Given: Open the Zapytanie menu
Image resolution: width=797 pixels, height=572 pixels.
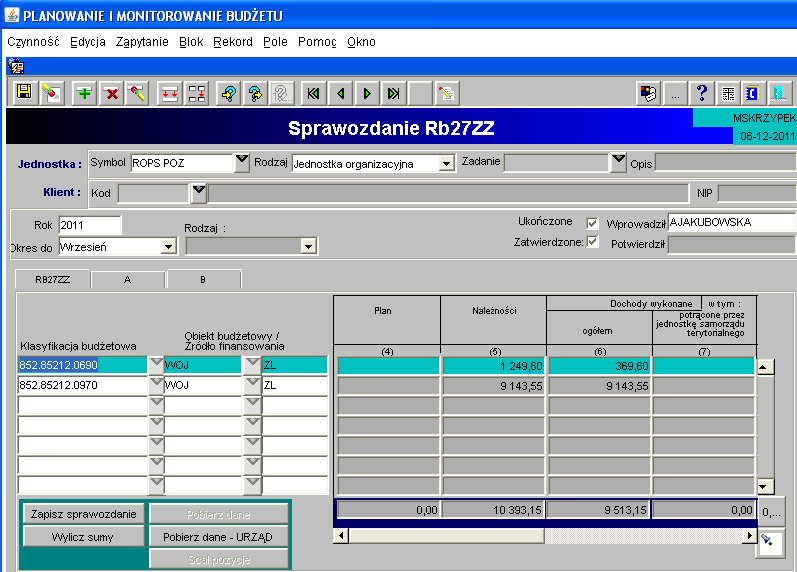Looking at the screenshot, I should (142, 42).
